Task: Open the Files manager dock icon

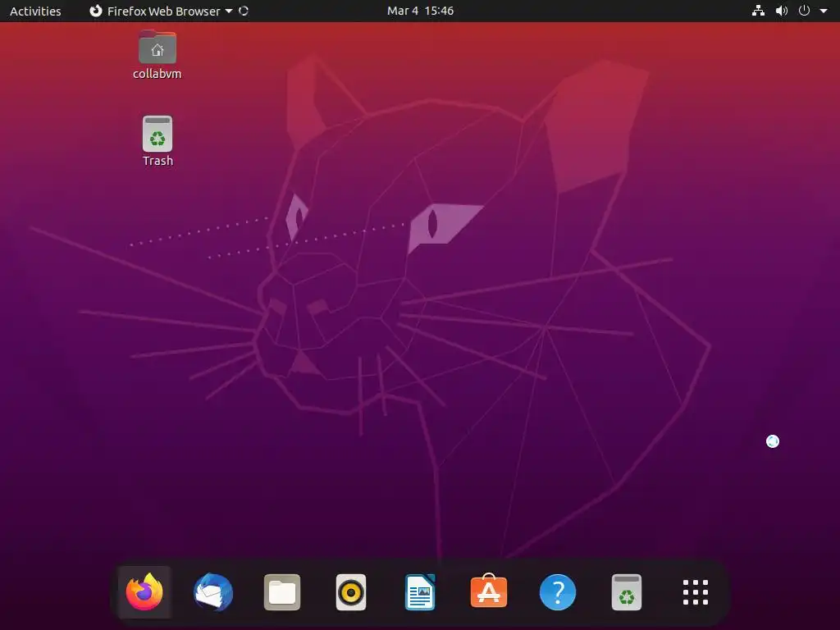Action: 282,592
